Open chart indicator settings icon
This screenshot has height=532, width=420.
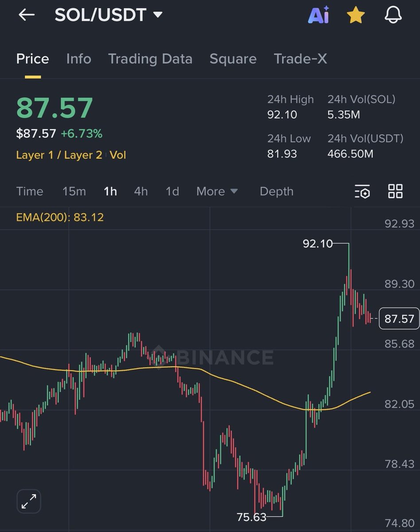pos(362,192)
